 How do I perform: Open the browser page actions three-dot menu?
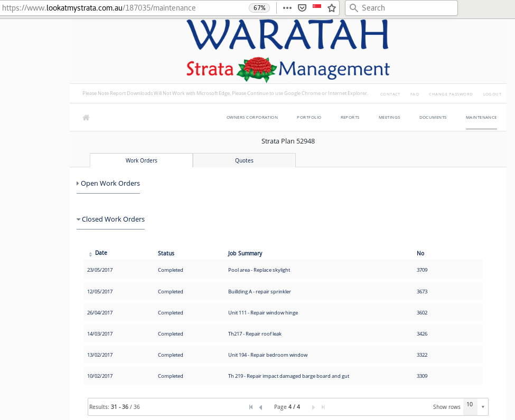point(287,8)
